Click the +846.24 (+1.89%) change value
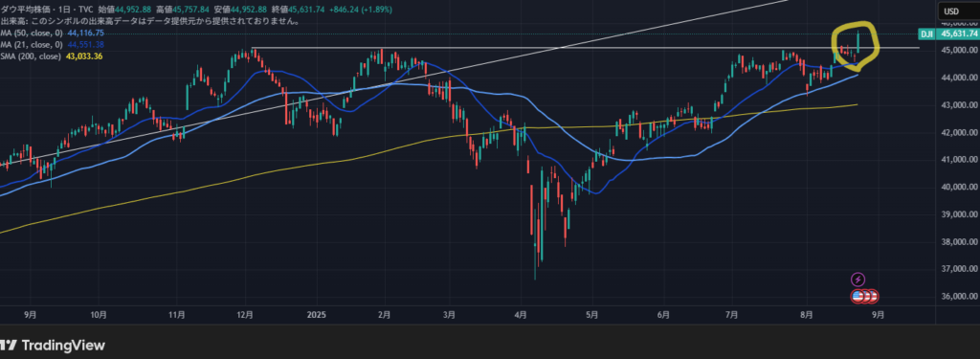The image size is (980, 359). click(361, 9)
